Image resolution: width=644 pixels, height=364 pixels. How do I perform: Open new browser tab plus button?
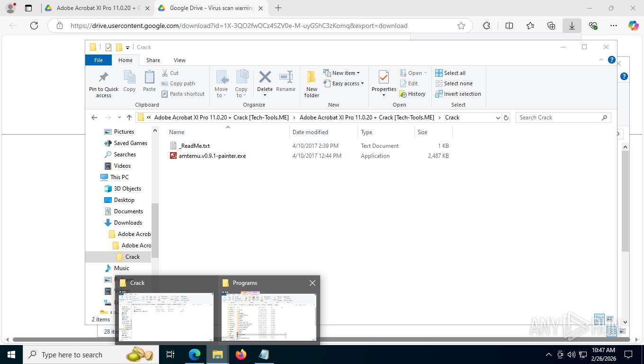tap(278, 8)
